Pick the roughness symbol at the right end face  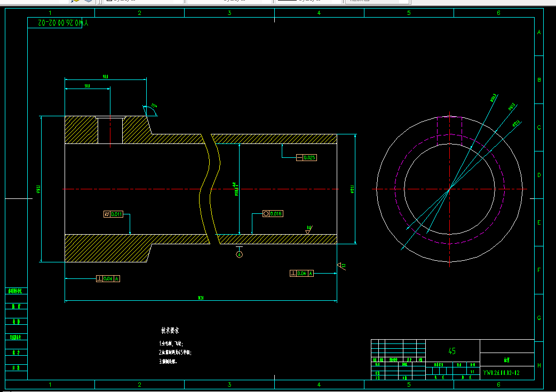(x=341, y=266)
